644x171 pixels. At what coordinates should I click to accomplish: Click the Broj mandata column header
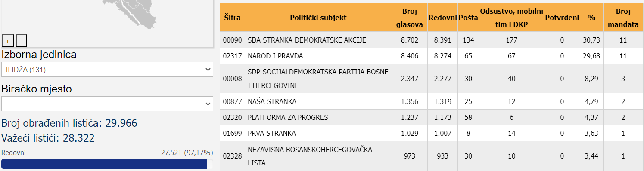[623, 18]
